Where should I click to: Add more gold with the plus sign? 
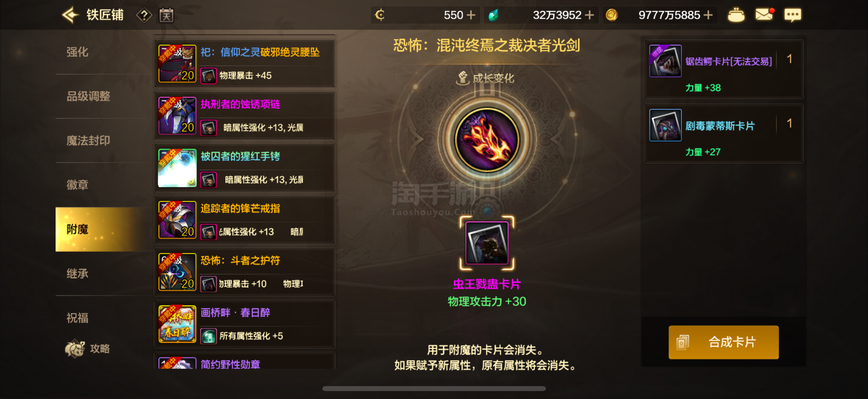(x=708, y=15)
